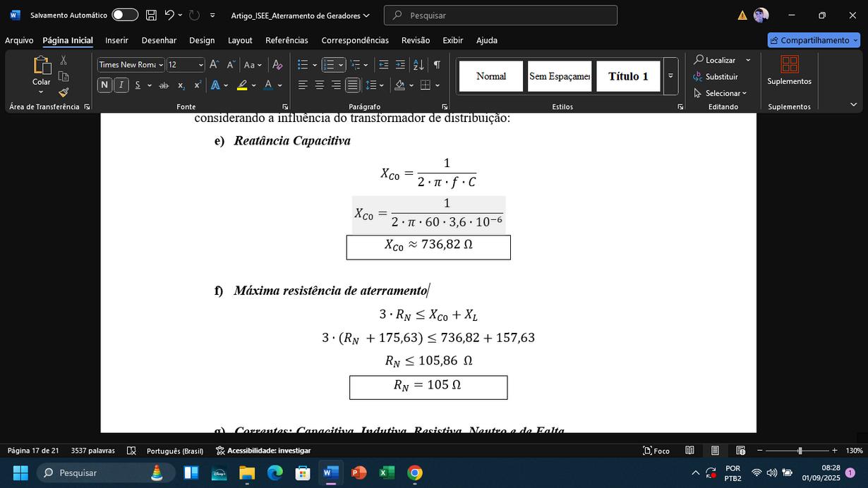868x488 pixels.
Task: Switch to the Layout tab
Action: 240,40
